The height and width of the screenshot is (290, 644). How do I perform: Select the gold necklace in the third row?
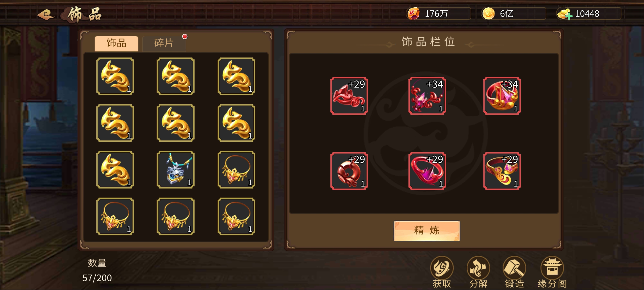click(236, 170)
